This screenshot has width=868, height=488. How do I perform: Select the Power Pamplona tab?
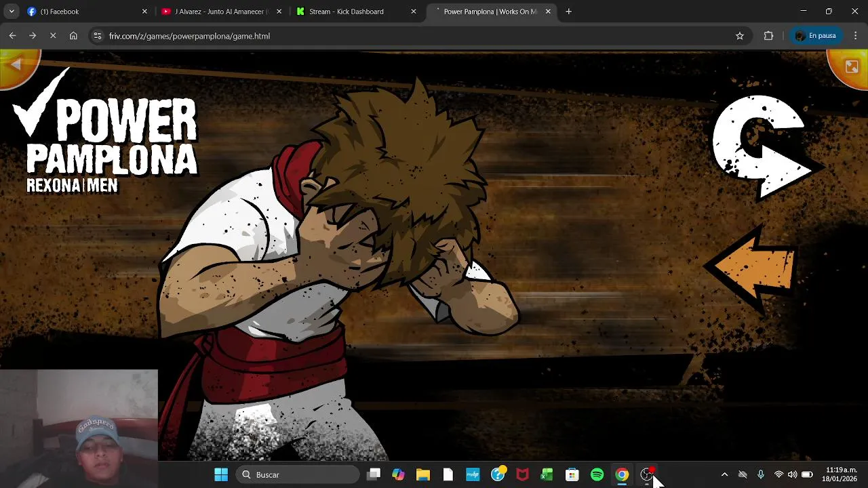tap(491, 12)
